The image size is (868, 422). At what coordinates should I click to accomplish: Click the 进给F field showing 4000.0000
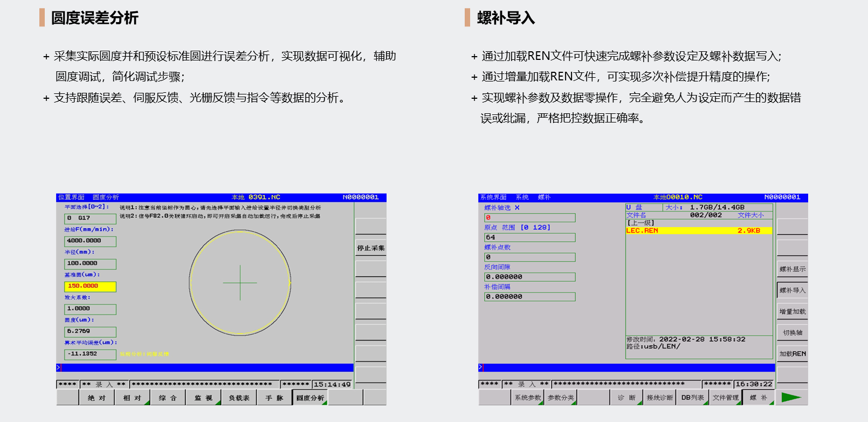click(90, 241)
